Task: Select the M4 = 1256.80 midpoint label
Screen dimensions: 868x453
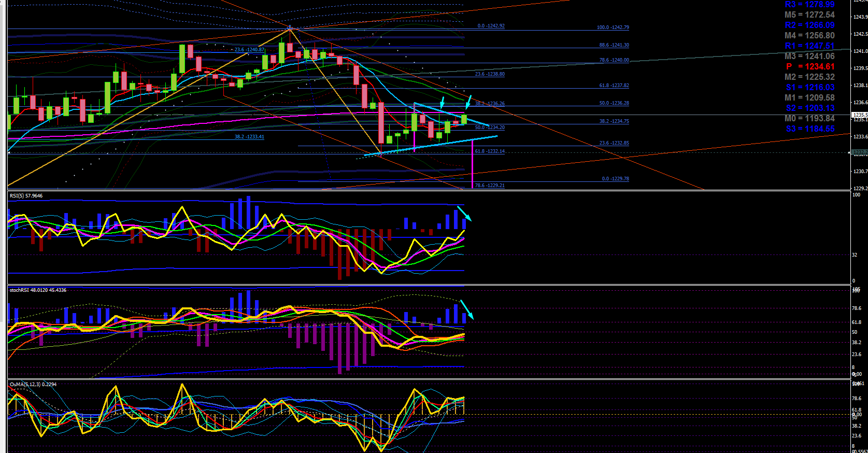Action: (x=809, y=35)
